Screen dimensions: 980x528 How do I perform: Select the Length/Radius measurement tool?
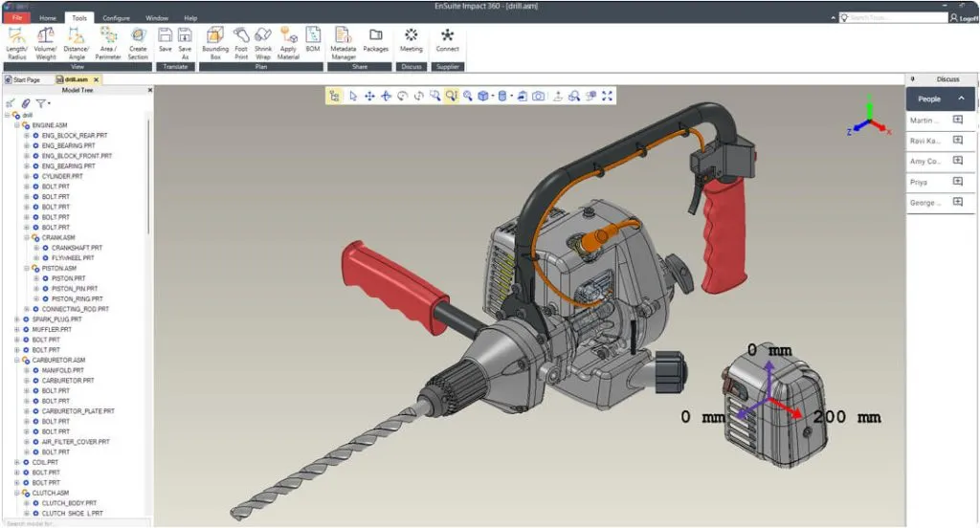(17, 43)
